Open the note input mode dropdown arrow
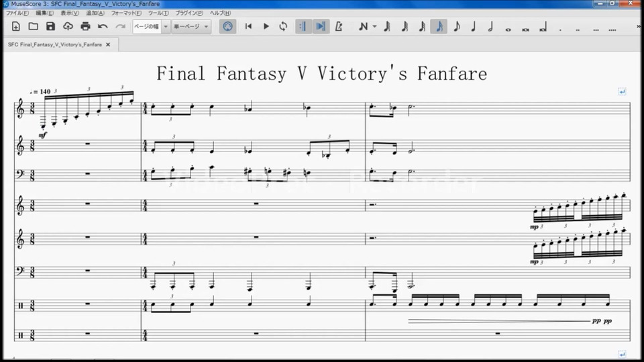Viewport: 644px width, 362px height. (374, 27)
